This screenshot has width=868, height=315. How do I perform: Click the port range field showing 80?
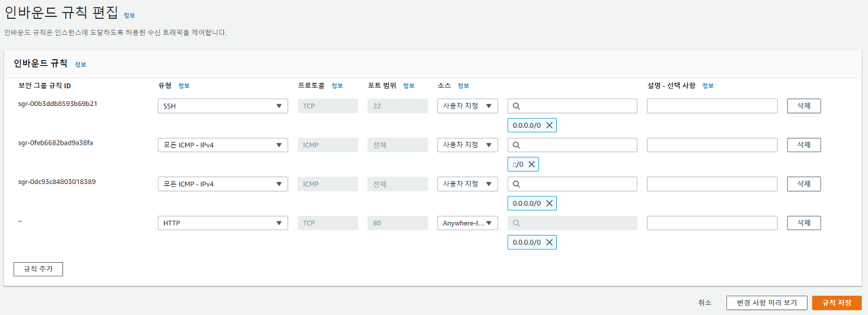pos(397,223)
